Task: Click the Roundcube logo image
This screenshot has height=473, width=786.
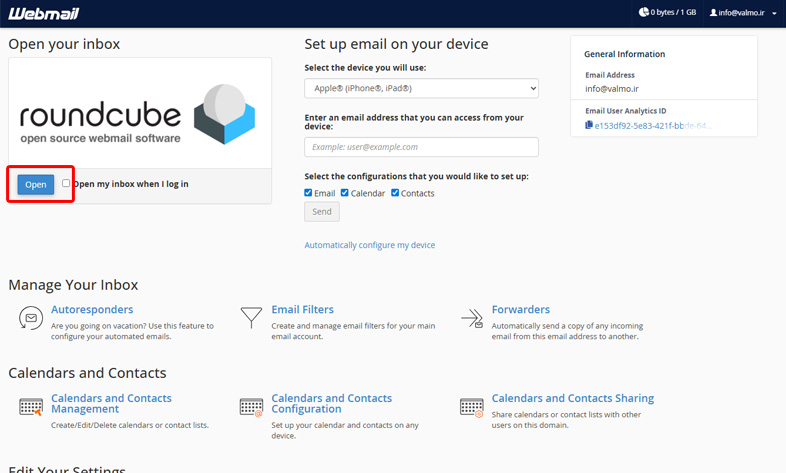Action: pos(140,113)
